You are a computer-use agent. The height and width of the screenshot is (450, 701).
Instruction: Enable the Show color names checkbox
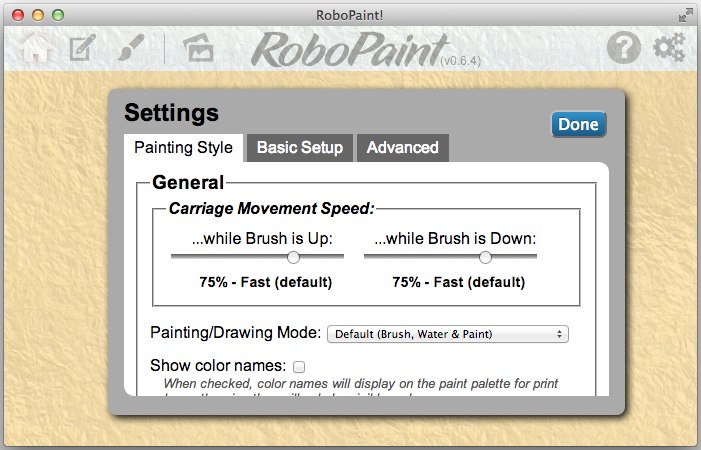[299, 367]
